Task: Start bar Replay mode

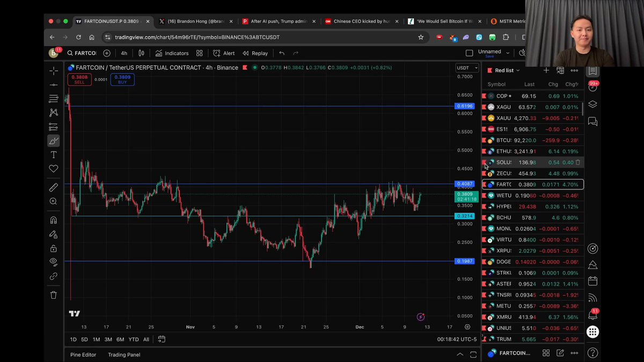Action: click(x=255, y=53)
